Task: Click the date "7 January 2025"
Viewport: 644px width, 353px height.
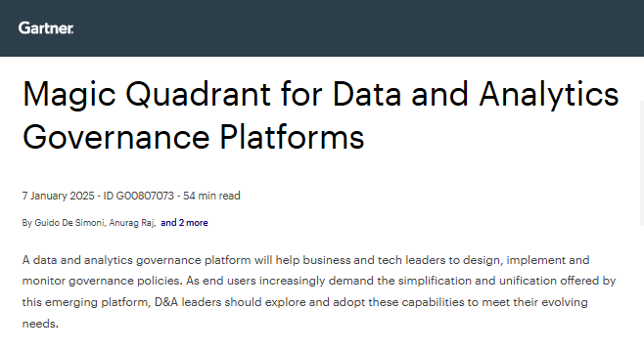Action: pyautogui.click(x=59, y=196)
